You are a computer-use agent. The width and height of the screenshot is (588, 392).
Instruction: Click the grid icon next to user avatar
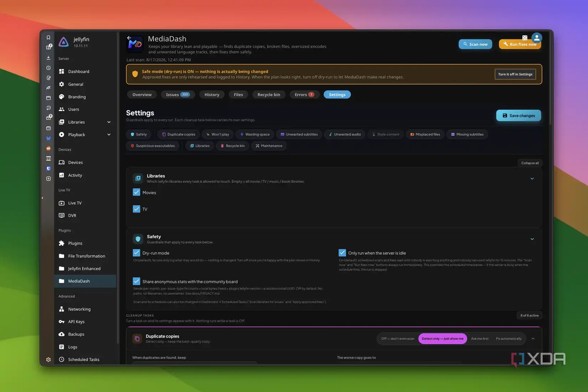[524, 38]
